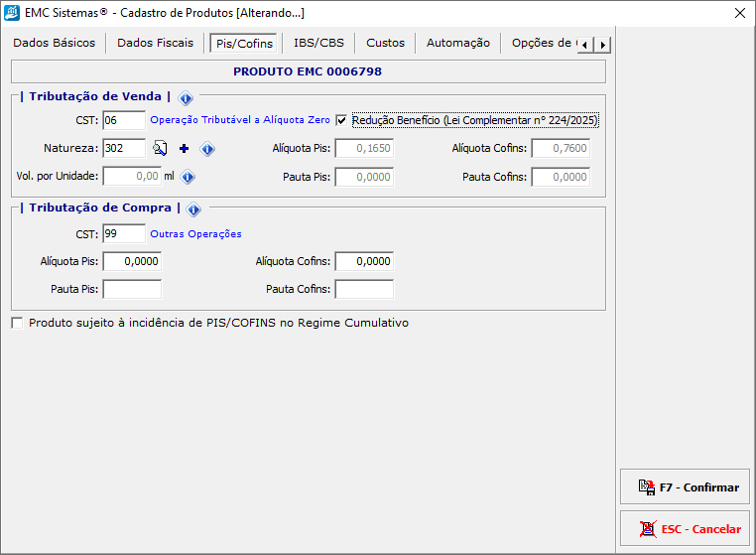Switch to the Dados Básicos tab
Viewport: 756px width, 555px height.
click(x=55, y=44)
